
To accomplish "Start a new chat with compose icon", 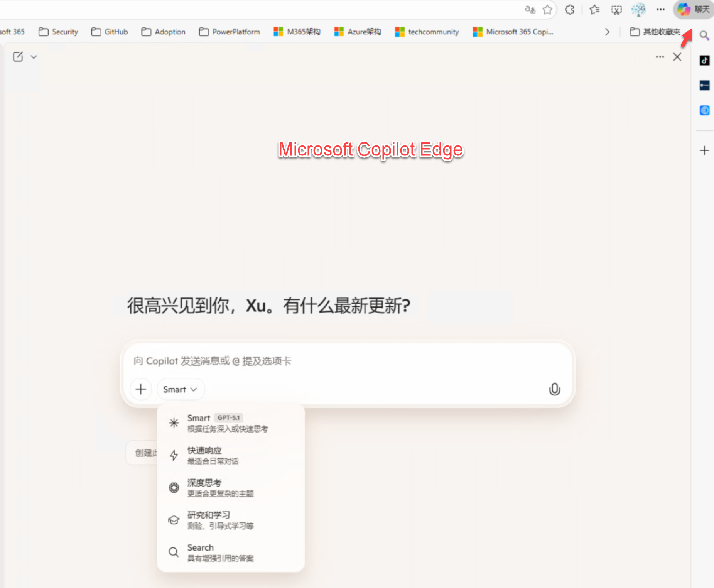I will coord(18,57).
